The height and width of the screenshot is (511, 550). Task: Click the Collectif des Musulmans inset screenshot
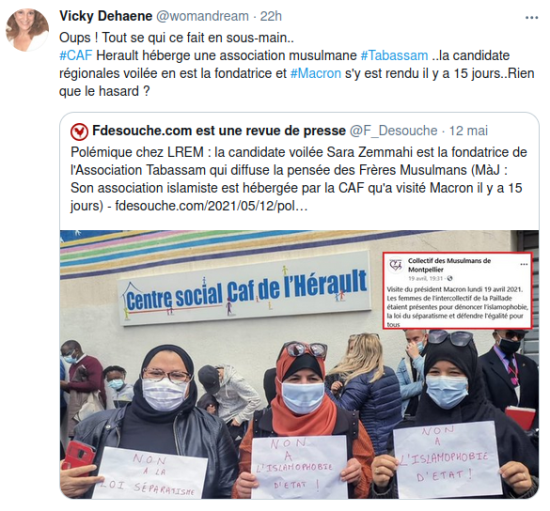457,290
